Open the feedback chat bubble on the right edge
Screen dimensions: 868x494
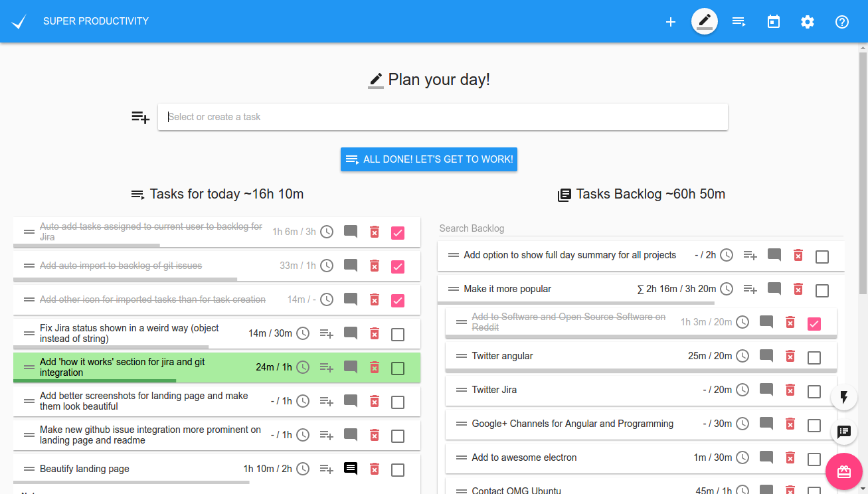coord(844,432)
